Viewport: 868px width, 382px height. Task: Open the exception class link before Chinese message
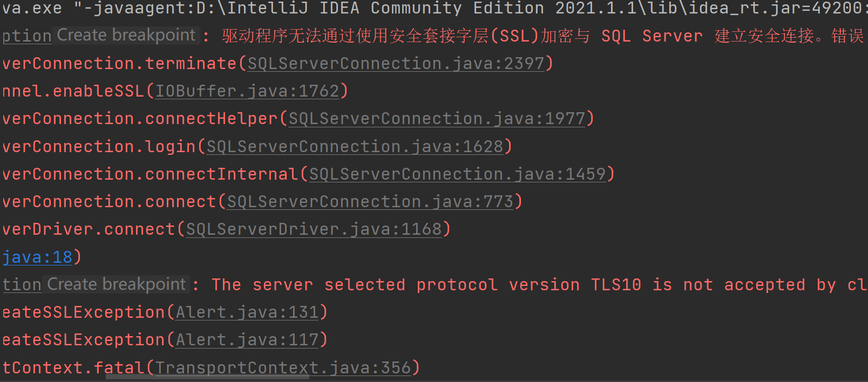click(26, 36)
